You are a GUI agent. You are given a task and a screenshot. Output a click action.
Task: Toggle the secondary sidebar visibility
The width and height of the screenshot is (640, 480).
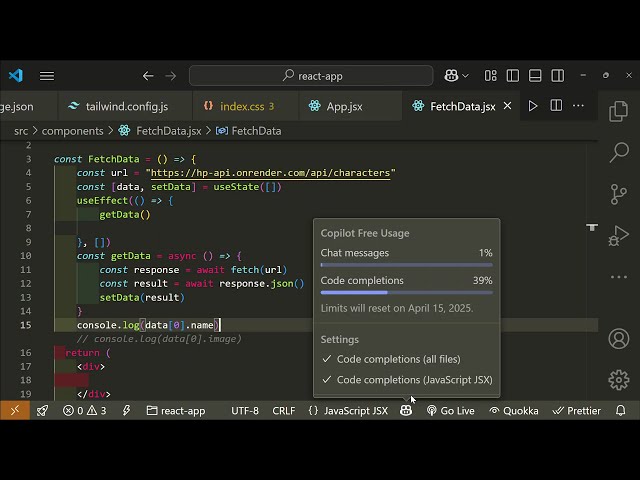pyautogui.click(x=558, y=76)
